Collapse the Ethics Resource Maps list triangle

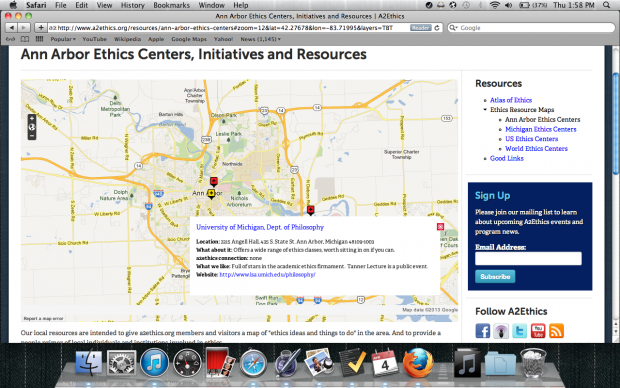[x=485, y=110]
